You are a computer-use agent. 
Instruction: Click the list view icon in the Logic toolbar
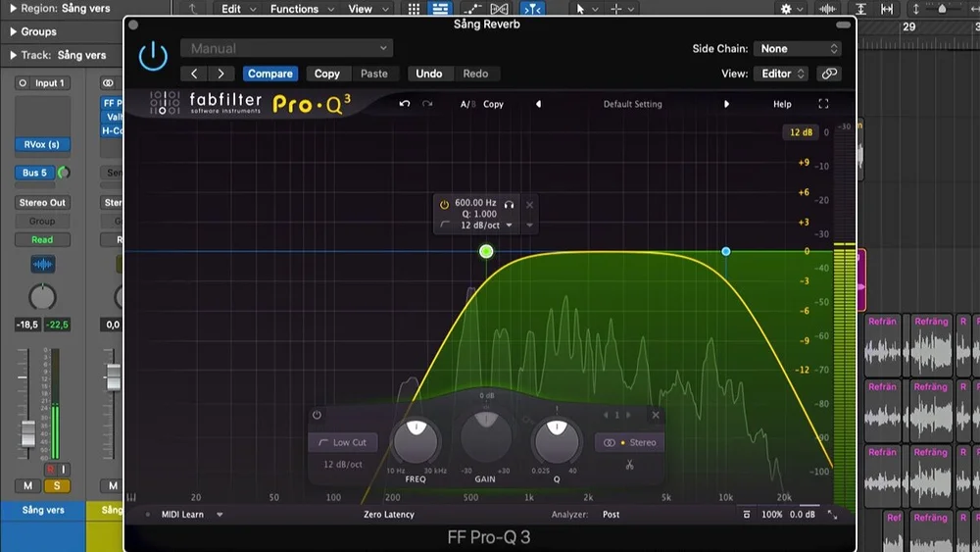click(440, 9)
